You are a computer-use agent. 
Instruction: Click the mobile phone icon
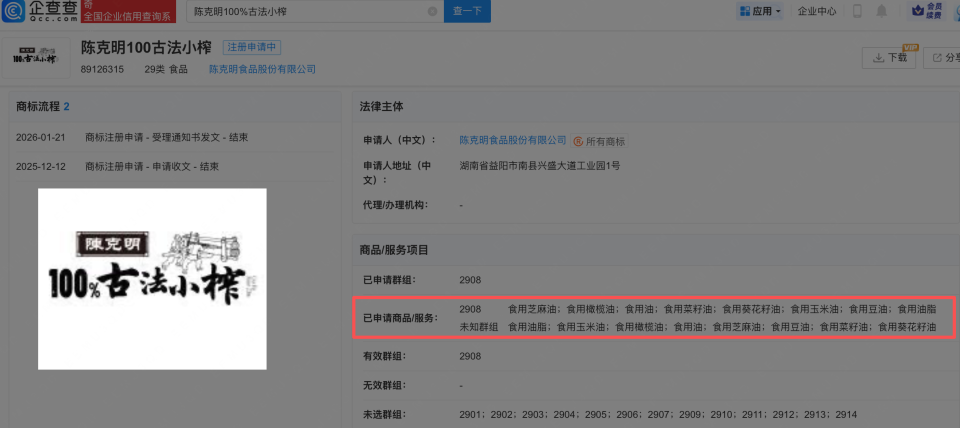(857, 11)
